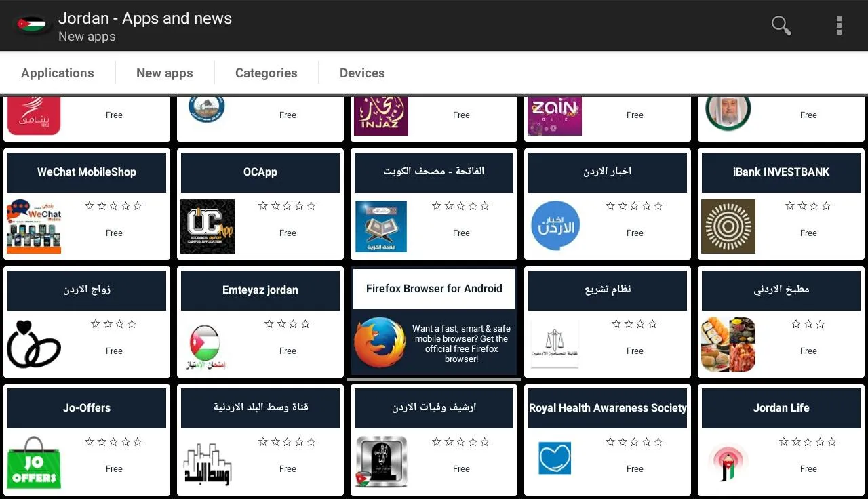Click the نظام تشريع title

(608, 290)
